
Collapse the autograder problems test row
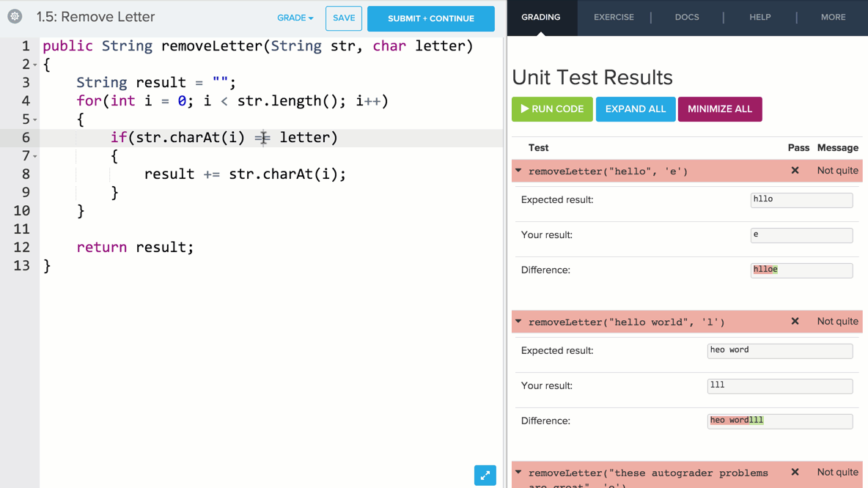[x=518, y=473]
